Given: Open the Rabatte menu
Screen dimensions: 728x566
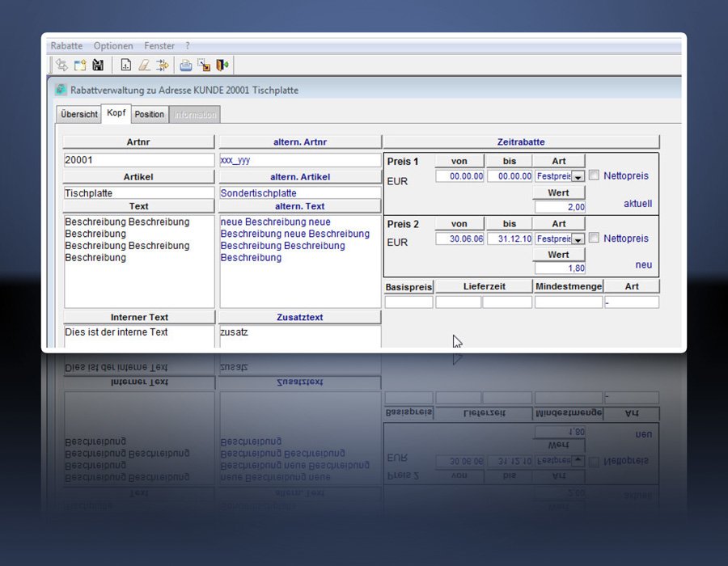Looking at the screenshot, I should (x=67, y=46).
